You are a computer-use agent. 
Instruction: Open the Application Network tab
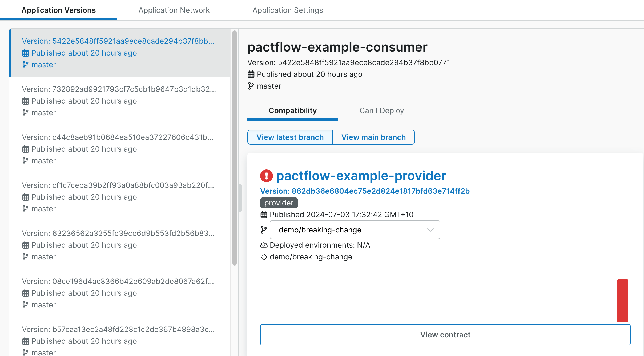coord(174,10)
